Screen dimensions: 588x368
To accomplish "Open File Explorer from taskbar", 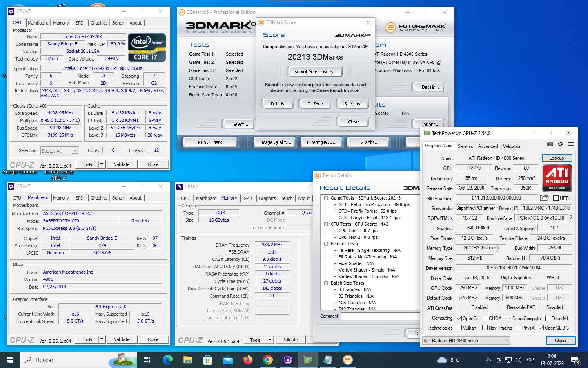I will [187, 360].
